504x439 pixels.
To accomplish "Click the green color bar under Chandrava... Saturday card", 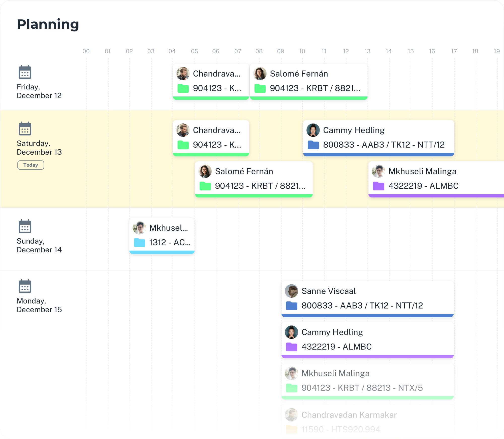I will point(211,154).
